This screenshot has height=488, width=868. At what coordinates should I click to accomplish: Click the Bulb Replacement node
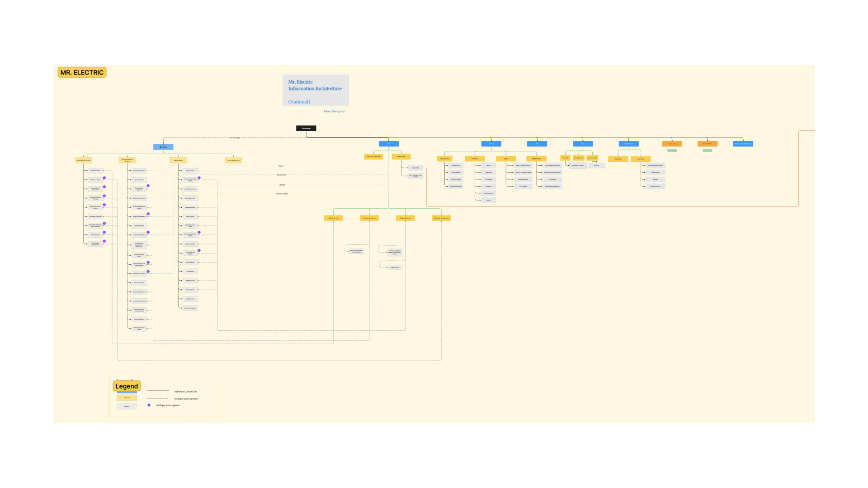tap(190, 198)
